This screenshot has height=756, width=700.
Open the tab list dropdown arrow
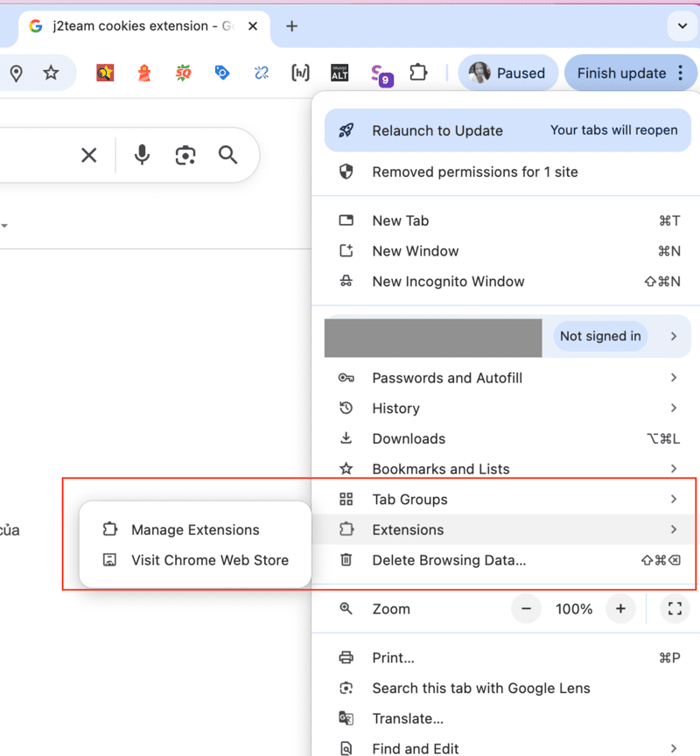682,26
